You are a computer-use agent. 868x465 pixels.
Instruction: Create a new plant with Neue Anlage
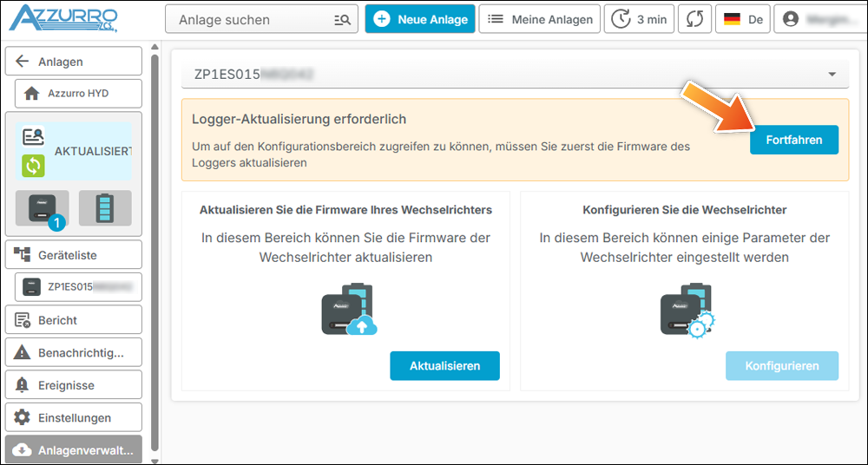[420, 19]
